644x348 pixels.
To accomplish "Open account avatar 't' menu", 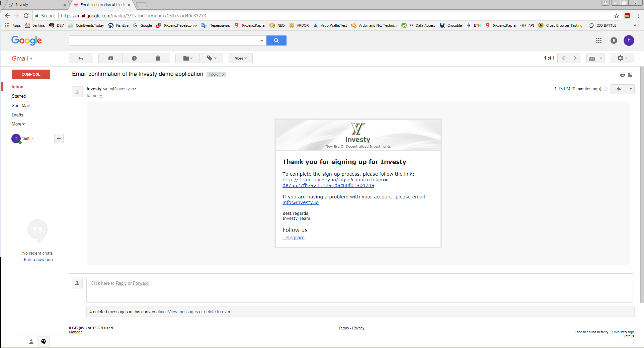I will tap(629, 40).
